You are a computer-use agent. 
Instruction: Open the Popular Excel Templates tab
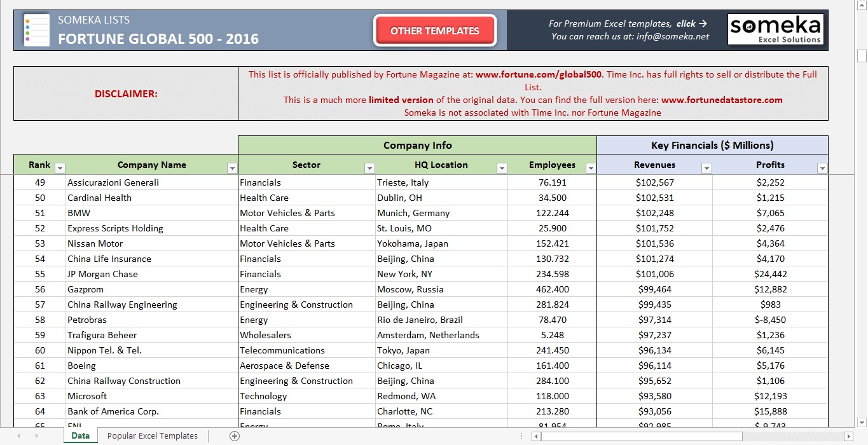[x=153, y=435]
